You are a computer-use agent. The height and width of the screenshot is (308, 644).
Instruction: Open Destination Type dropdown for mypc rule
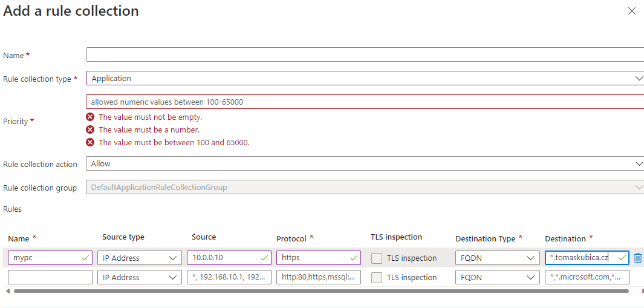tap(497, 258)
